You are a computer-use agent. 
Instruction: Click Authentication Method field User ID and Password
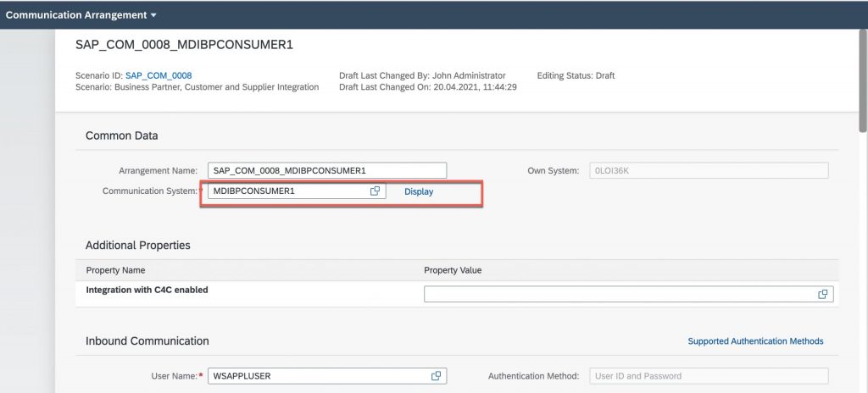(709, 376)
